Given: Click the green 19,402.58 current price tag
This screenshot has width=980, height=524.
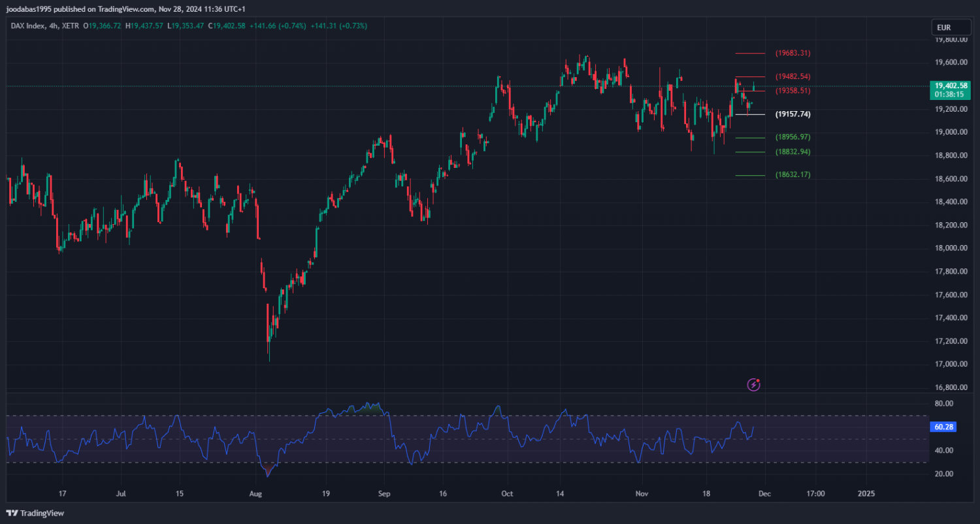Looking at the screenshot, I should tap(951, 86).
